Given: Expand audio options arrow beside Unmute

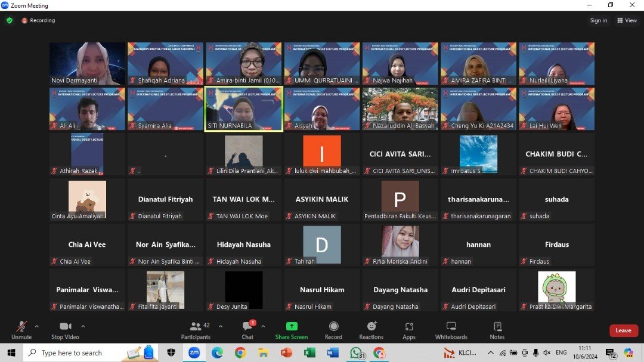Looking at the screenshot, I should click(x=37, y=326).
